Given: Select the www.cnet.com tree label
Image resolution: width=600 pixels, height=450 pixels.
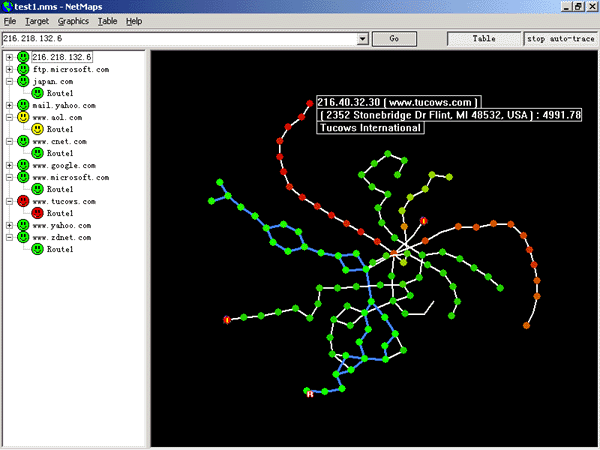Looking at the screenshot, I should (59, 141).
